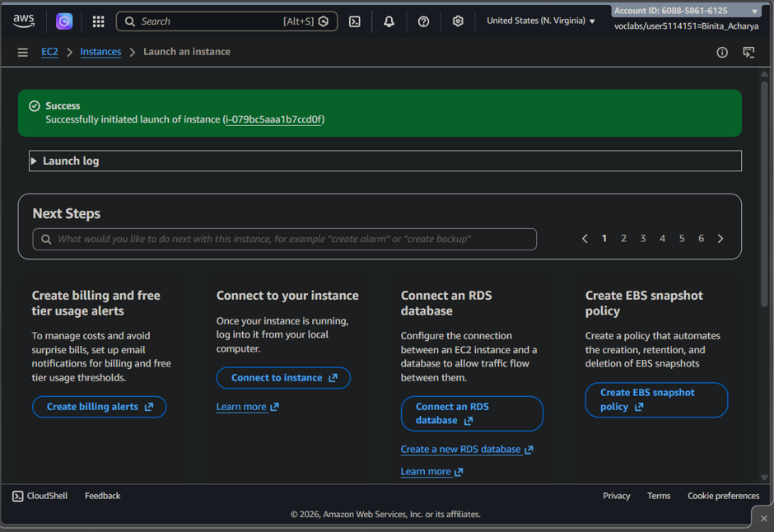The image size is (774, 532).
Task: Click Connect an RDS database button
Action: pos(472,414)
